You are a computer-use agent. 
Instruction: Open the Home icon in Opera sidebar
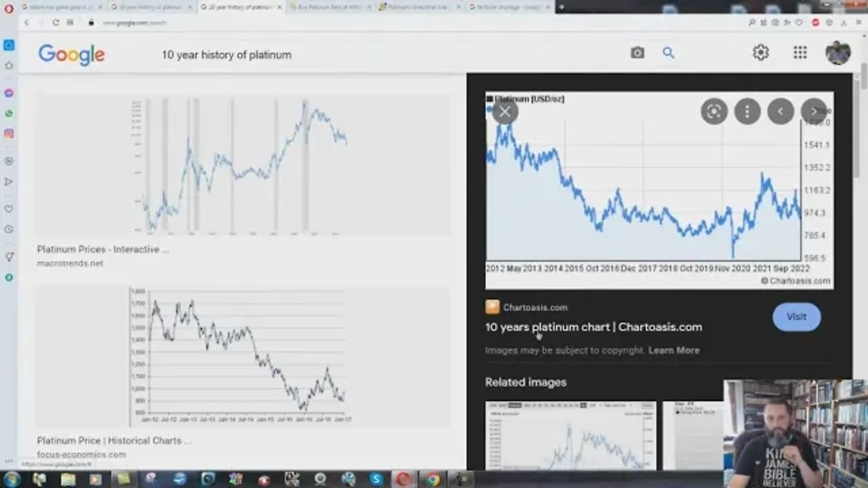[9, 66]
